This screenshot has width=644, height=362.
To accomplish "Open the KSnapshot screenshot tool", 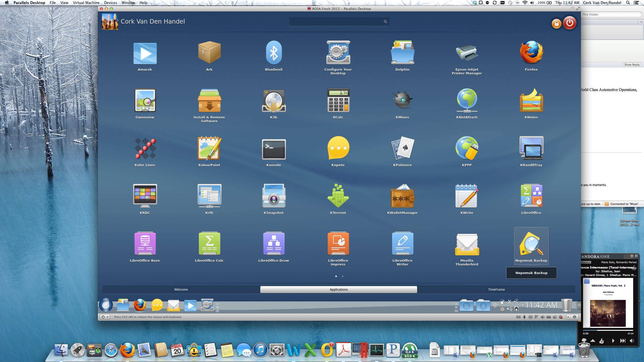I will [273, 196].
